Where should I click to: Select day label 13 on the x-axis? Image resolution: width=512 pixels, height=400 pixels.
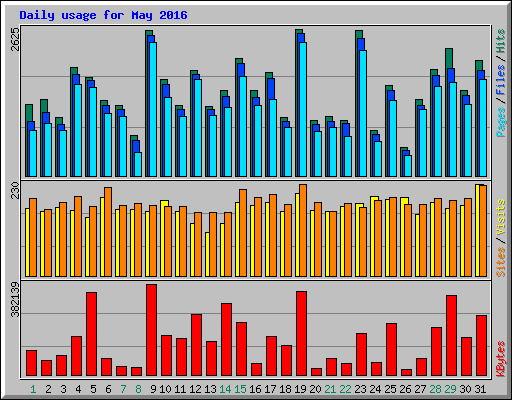pos(210,389)
